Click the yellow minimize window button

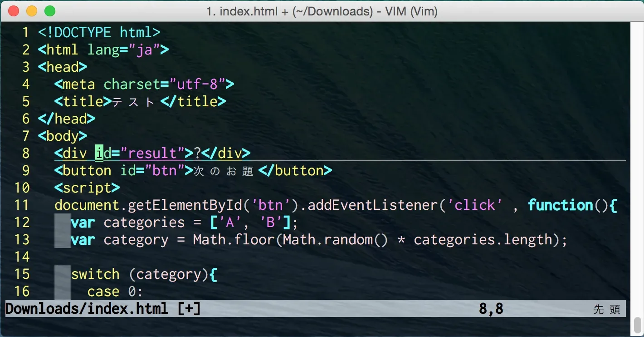(32, 11)
